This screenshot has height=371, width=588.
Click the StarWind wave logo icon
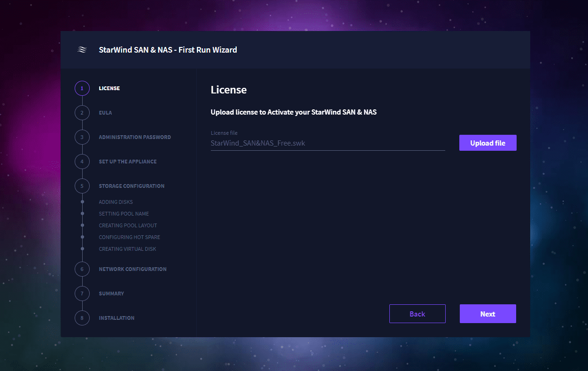82,50
